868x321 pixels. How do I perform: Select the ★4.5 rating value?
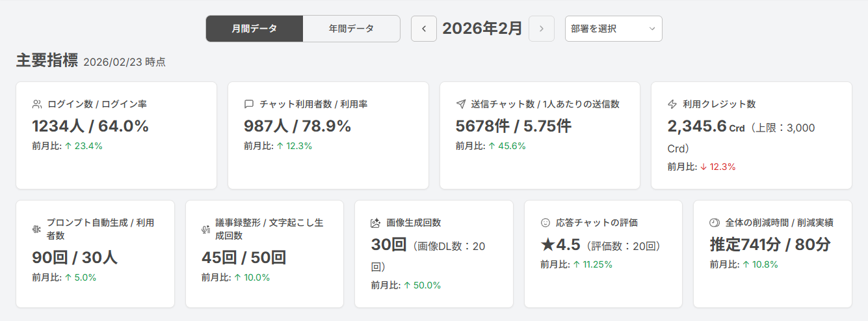pyautogui.click(x=561, y=245)
